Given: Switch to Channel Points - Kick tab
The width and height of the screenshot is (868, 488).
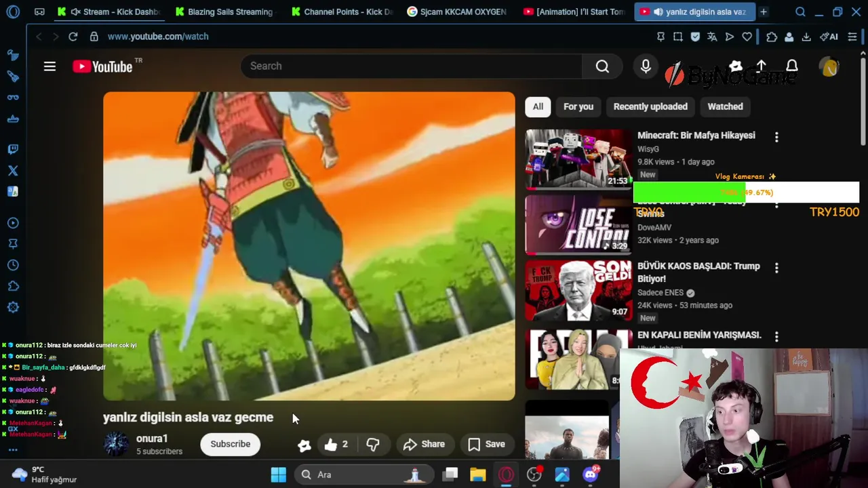Looking at the screenshot, I should 341,12.
